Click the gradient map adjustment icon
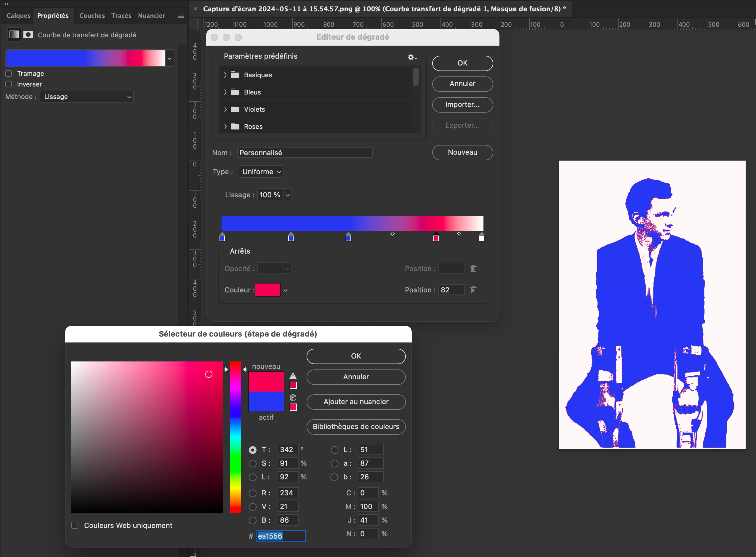 pyautogui.click(x=14, y=35)
